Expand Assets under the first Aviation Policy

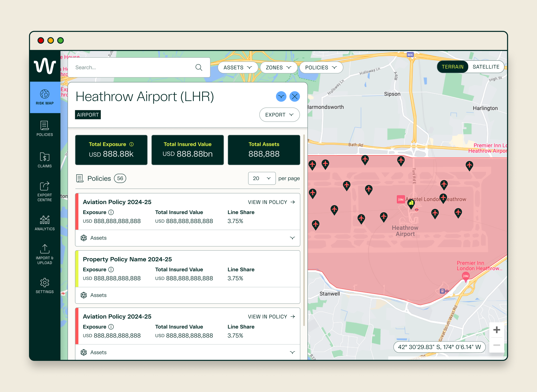tap(292, 238)
